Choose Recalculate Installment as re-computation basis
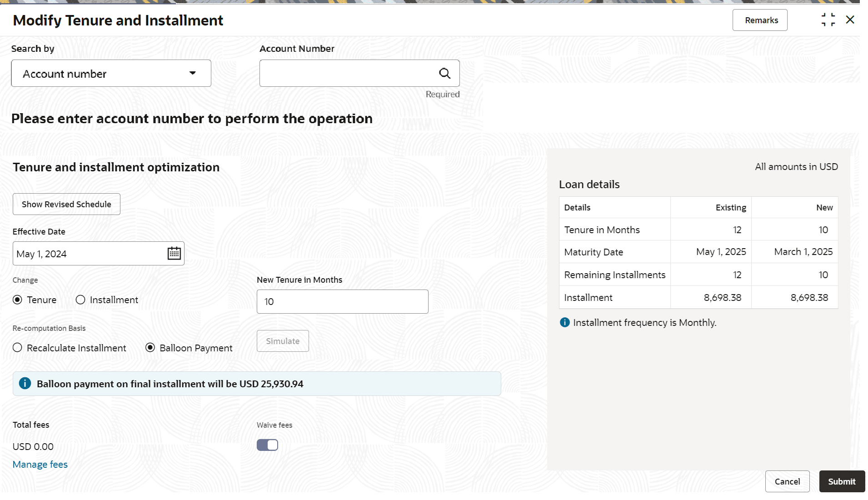This screenshot has height=500, width=868. (17, 348)
